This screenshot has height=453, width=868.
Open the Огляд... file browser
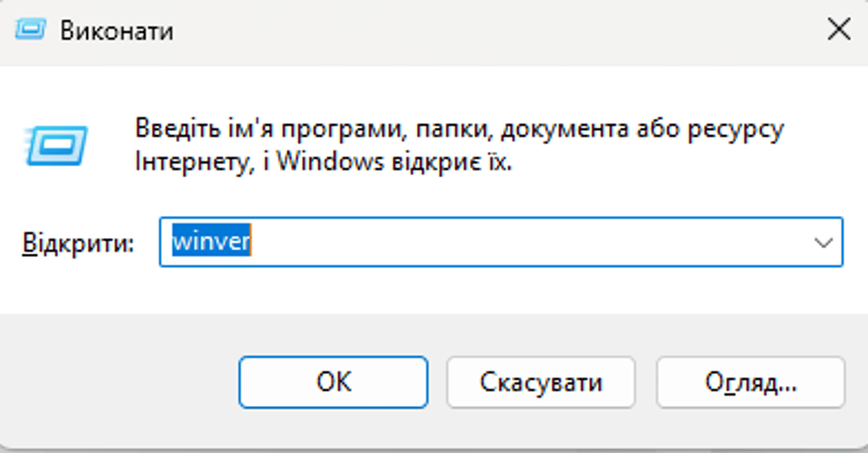coord(750,382)
